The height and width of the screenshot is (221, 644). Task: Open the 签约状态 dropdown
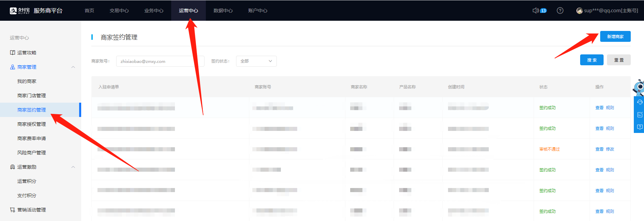point(256,61)
